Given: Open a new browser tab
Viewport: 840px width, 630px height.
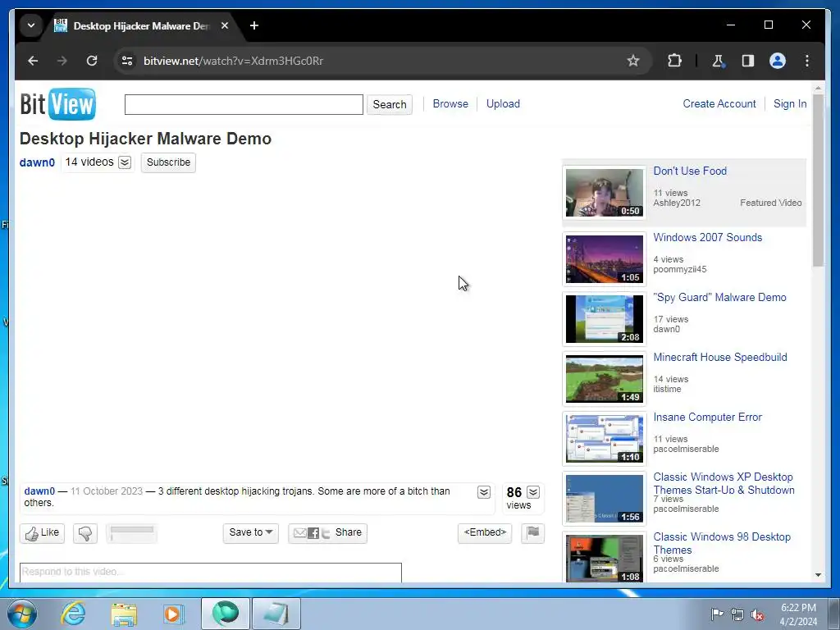Looking at the screenshot, I should pyautogui.click(x=254, y=25).
